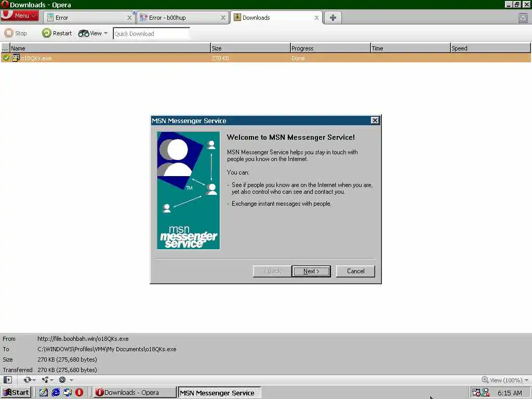This screenshot has height=399, width=532.
Task: Open the View dropdown in downloads toolbar
Action: (93, 33)
